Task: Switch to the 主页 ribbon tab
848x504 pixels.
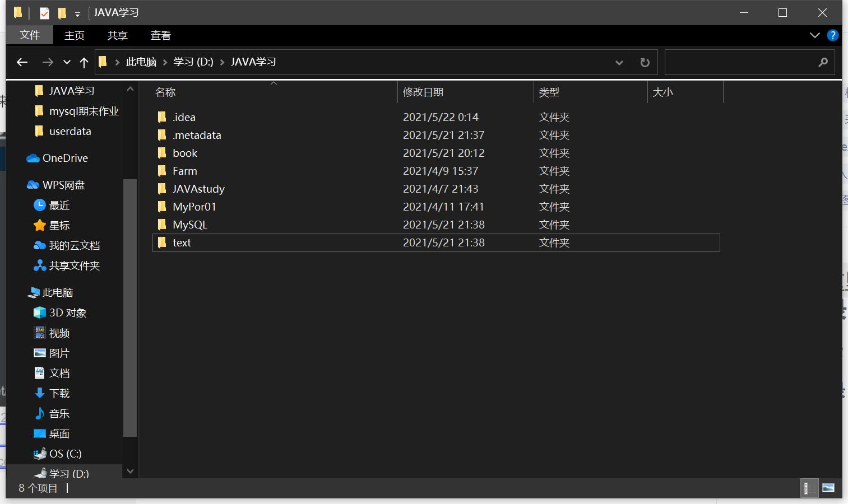Action: pyautogui.click(x=74, y=35)
